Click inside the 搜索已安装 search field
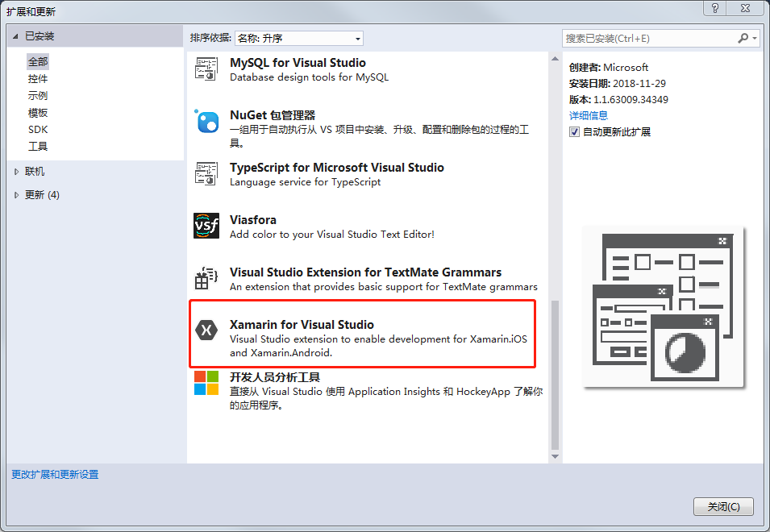770x532 pixels. point(645,38)
